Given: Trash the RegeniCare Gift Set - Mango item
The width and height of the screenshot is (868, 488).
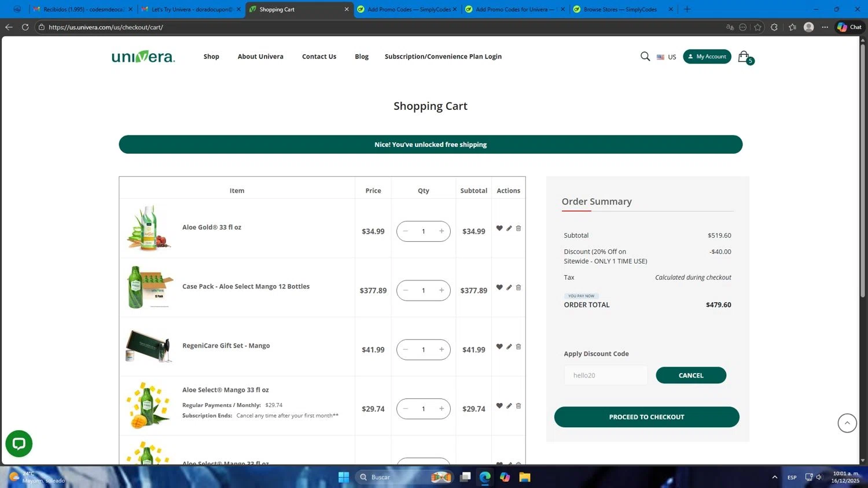Looking at the screenshot, I should [518, 346].
